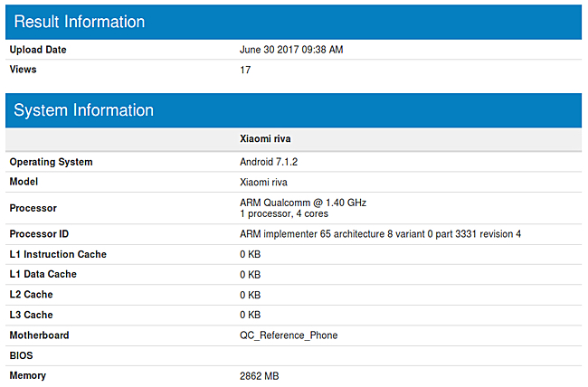Click the ARM Qualcomm @ 1.40 GHz text
This screenshot has width=588, height=387.
302,203
